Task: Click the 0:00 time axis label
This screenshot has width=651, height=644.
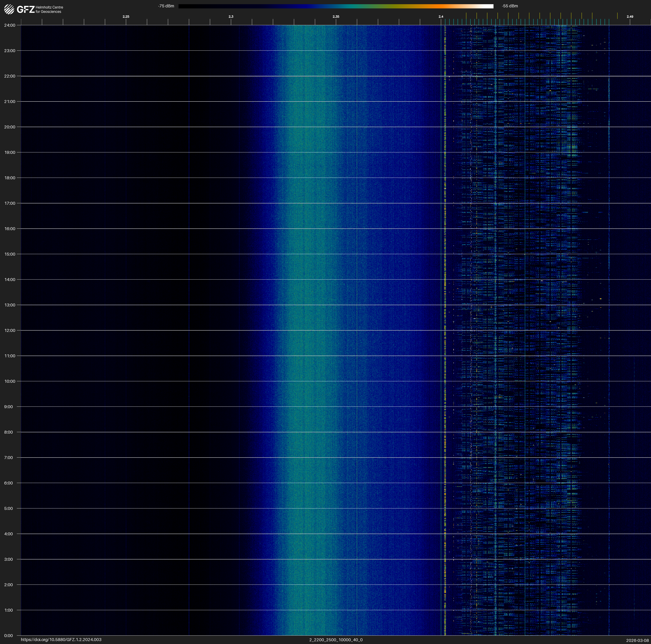Action: point(8,636)
